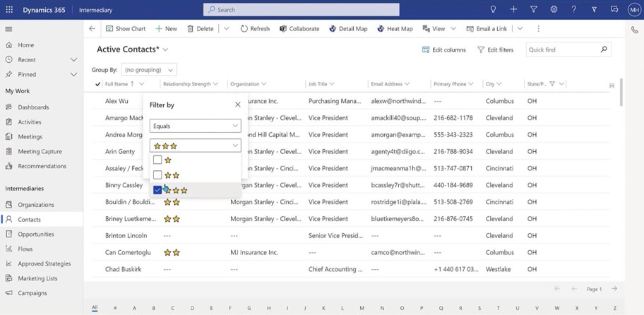This screenshot has width=644, height=315.
Task: Open Meeting Capture in sidebar
Action: (x=40, y=152)
